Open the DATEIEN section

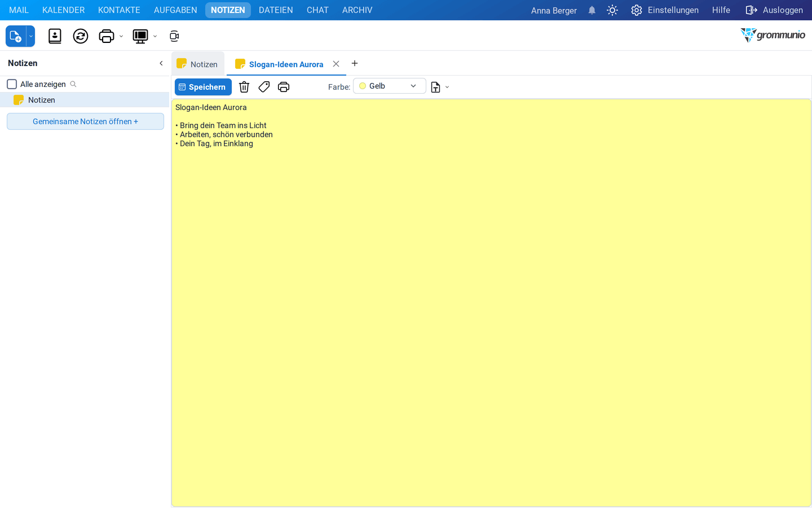coord(276,10)
